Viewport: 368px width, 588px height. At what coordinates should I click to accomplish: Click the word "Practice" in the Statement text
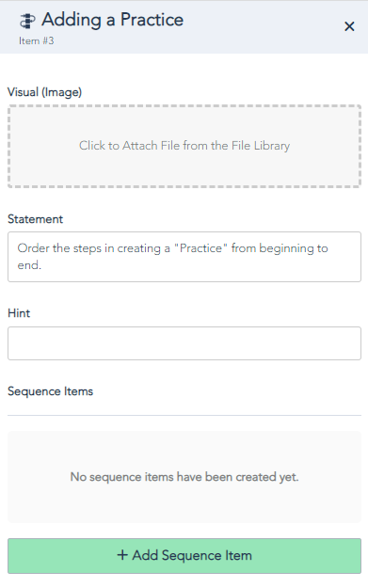pyautogui.click(x=200, y=248)
